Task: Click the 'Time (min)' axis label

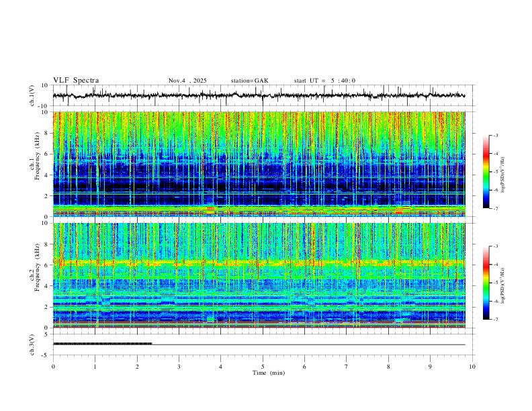Action: (x=269, y=373)
